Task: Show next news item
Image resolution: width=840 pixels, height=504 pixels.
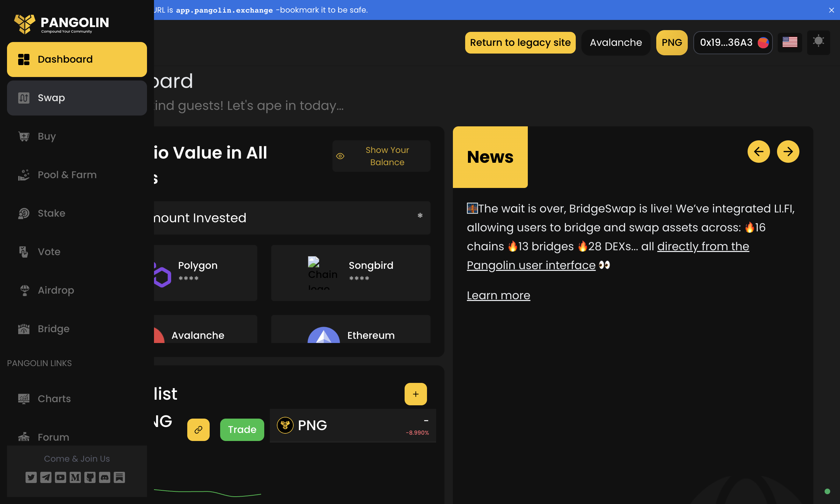Action: (x=788, y=152)
